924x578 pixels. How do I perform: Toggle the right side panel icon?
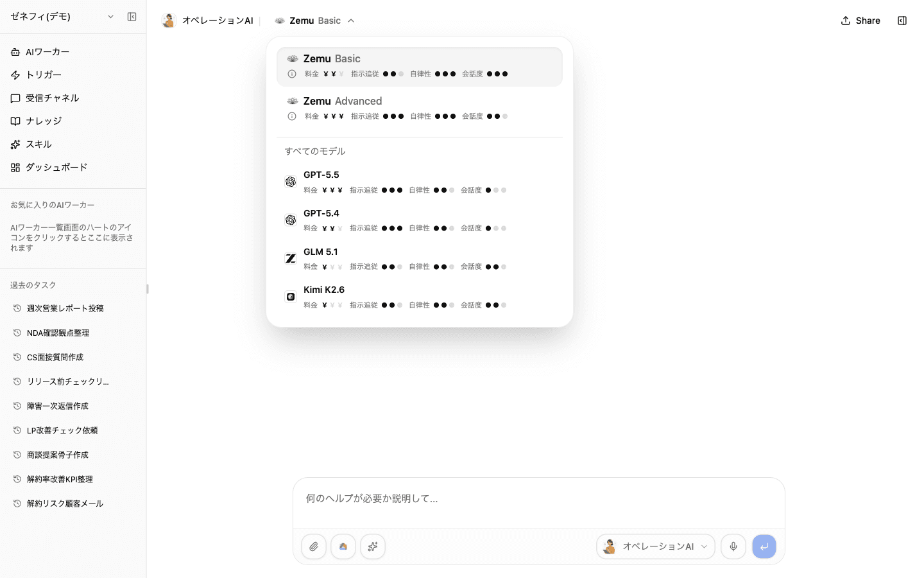pyautogui.click(x=902, y=21)
